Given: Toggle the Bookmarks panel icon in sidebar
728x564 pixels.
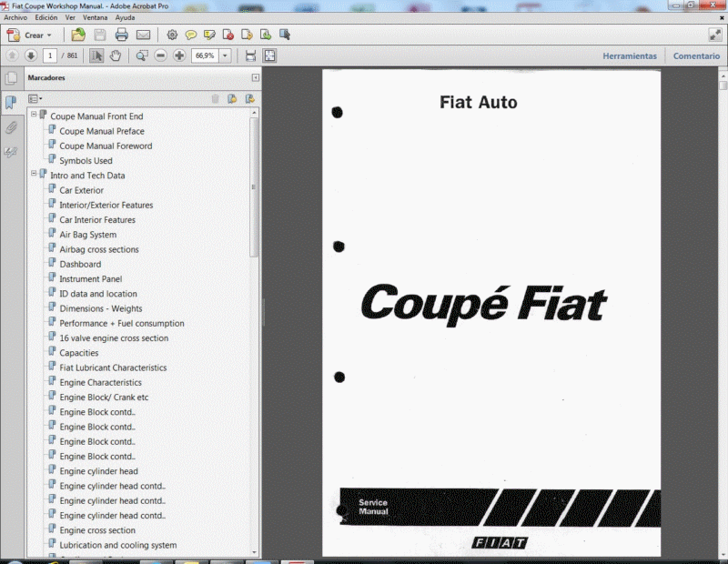Looking at the screenshot, I should pyautogui.click(x=11, y=102).
